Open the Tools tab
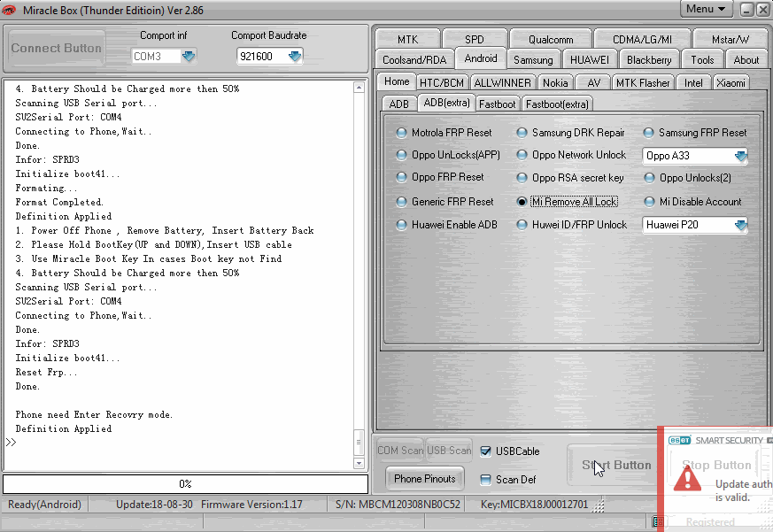 pos(702,59)
